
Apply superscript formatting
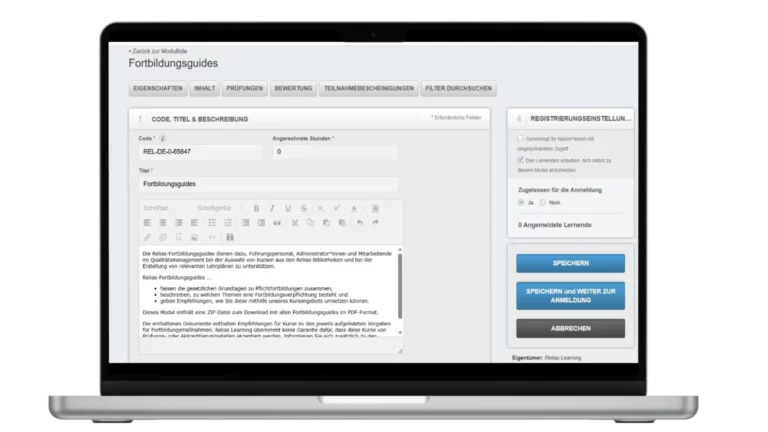tap(336, 208)
